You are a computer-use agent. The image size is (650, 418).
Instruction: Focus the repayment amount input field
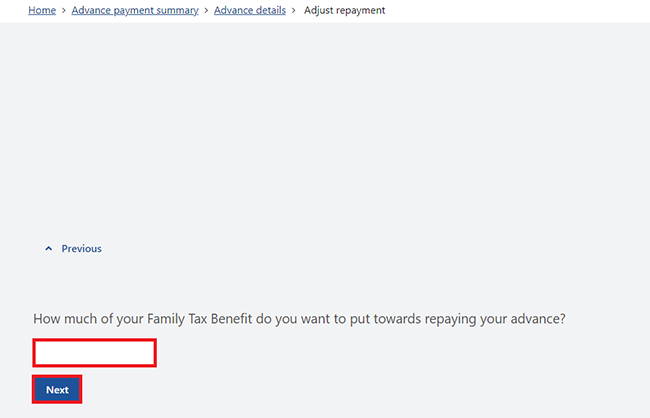[95, 353]
